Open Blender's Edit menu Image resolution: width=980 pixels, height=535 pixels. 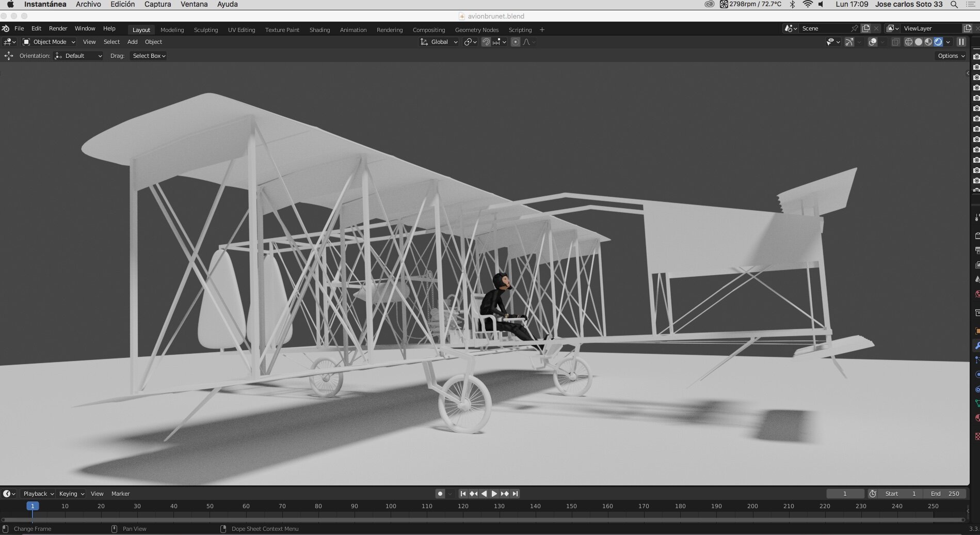(36, 28)
